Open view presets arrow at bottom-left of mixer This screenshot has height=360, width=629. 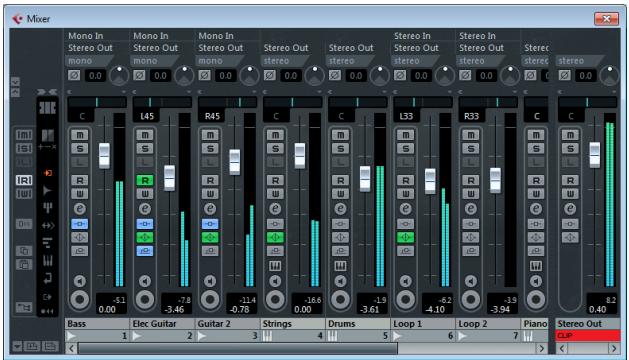coord(17,346)
